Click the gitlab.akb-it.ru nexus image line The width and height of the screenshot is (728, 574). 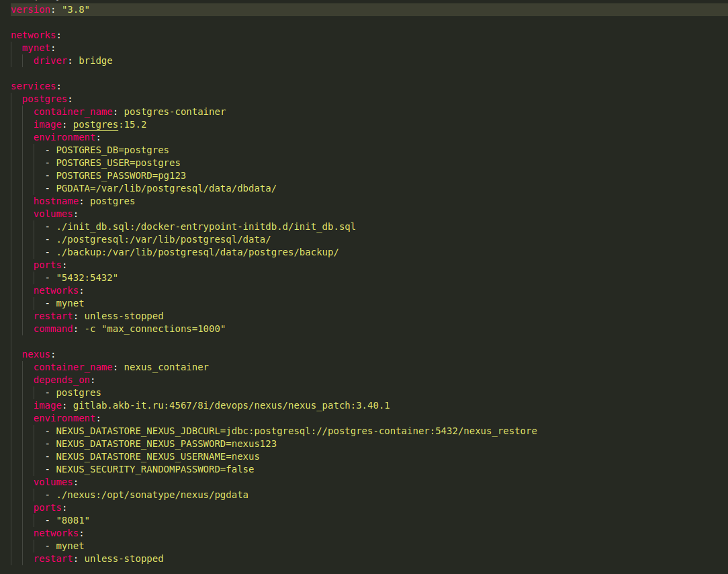coord(212,406)
